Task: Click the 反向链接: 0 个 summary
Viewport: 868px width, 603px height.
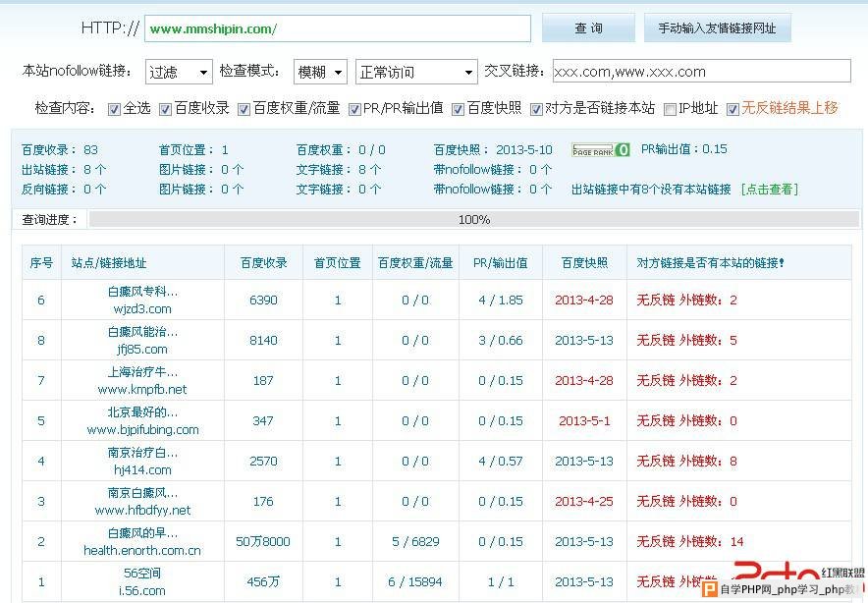Action: 64,190
